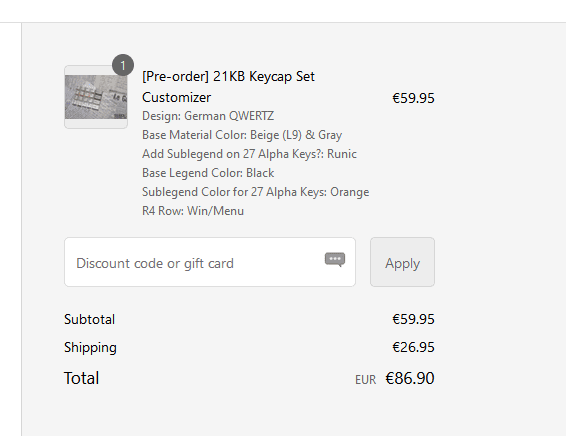Select the Design: German QWERTZ line
Screen dimensions: 566x436
point(208,116)
